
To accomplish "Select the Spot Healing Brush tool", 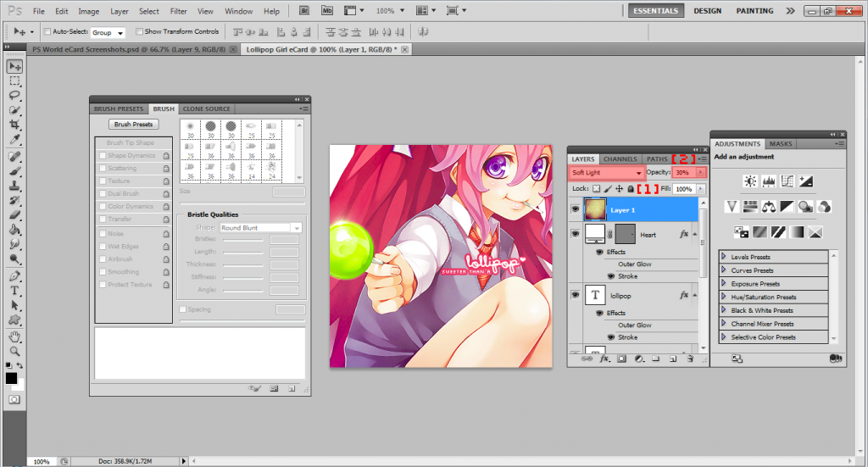I will pos(15,157).
